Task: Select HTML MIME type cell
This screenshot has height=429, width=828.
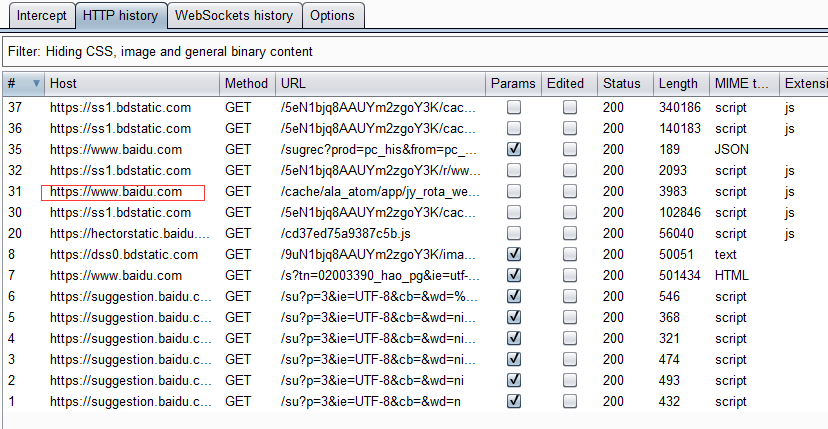Action: click(x=732, y=275)
